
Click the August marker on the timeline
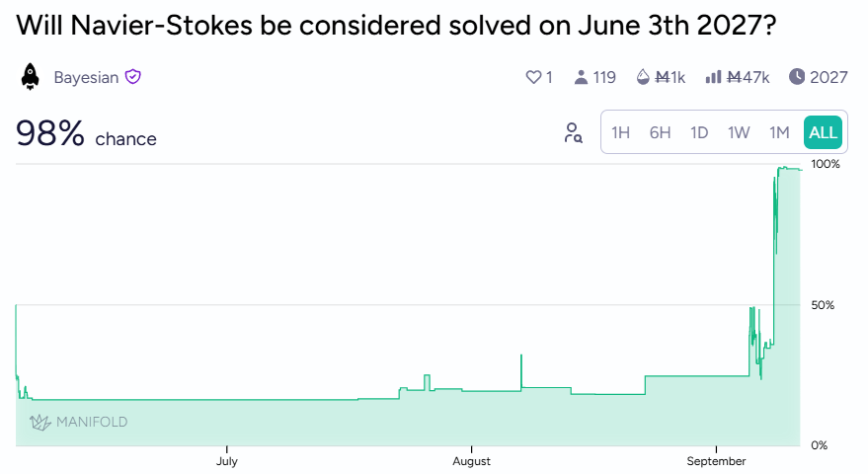tap(472, 461)
